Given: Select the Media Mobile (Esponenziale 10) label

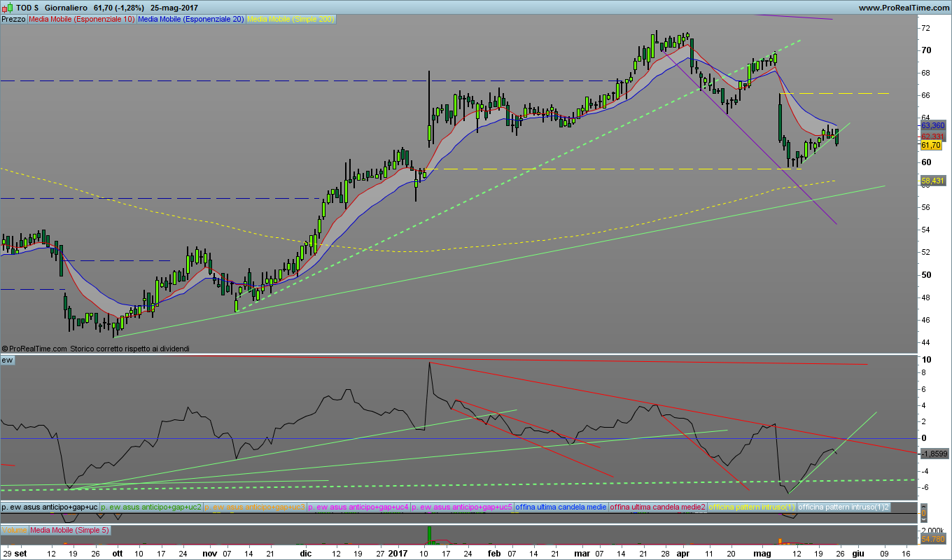Looking at the screenshot, I should coord(82,20).
